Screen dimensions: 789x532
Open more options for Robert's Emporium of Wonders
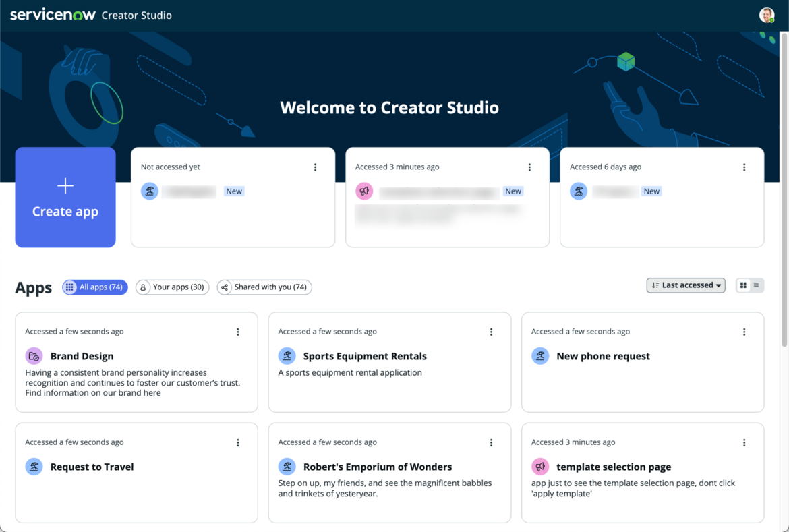click(x=491, y=443)
